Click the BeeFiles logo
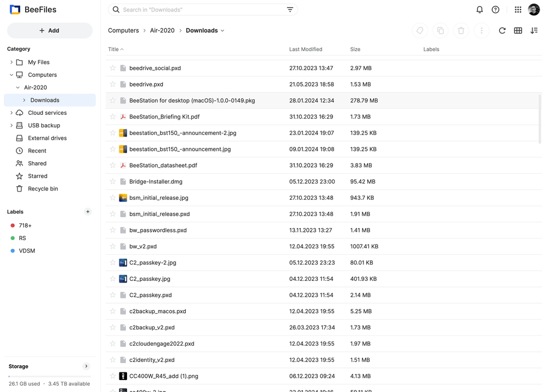Image resolution: width=545 pixels, height=392 pixels. point(15,10)
